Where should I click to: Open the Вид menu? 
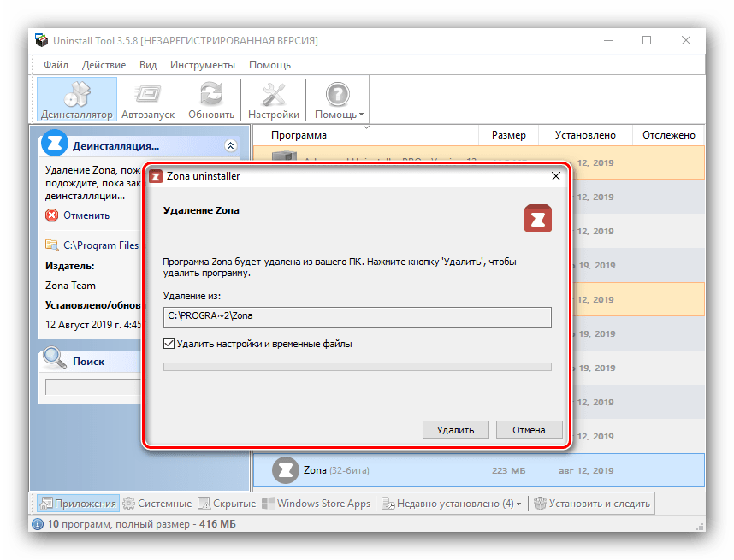click(x=148, y=65)
